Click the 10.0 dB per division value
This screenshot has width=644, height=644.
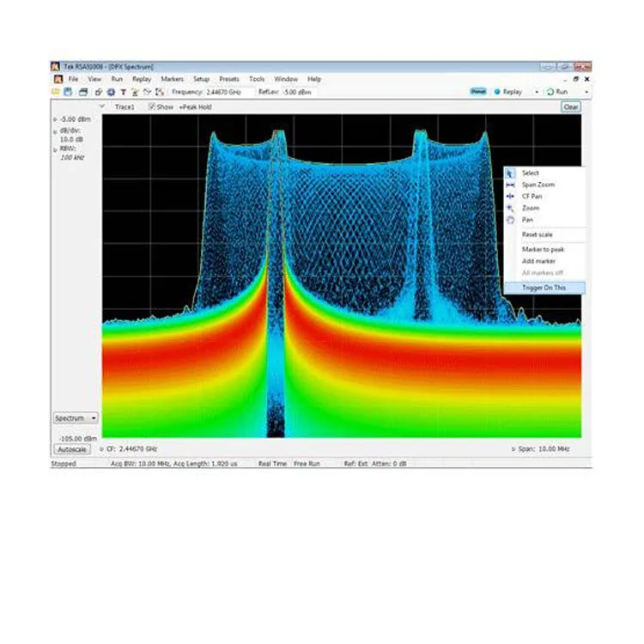pyautogui.click(x=71, y=140)
